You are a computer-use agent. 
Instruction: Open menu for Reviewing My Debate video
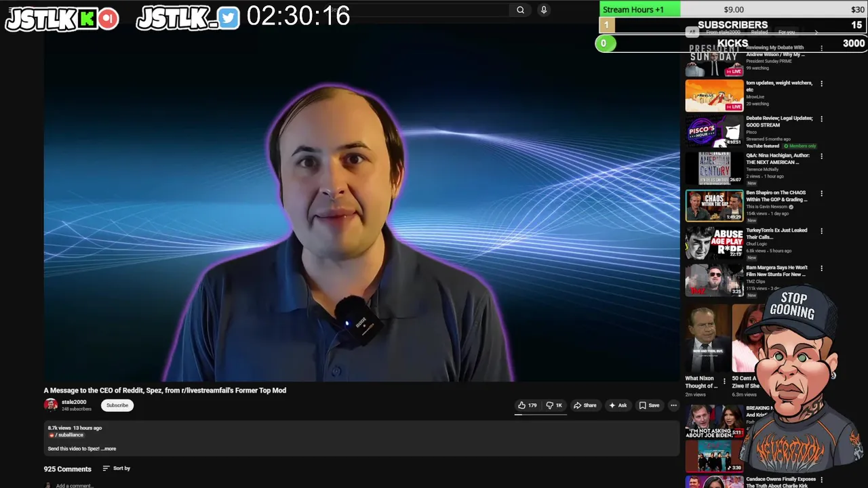tap(821, 48)
